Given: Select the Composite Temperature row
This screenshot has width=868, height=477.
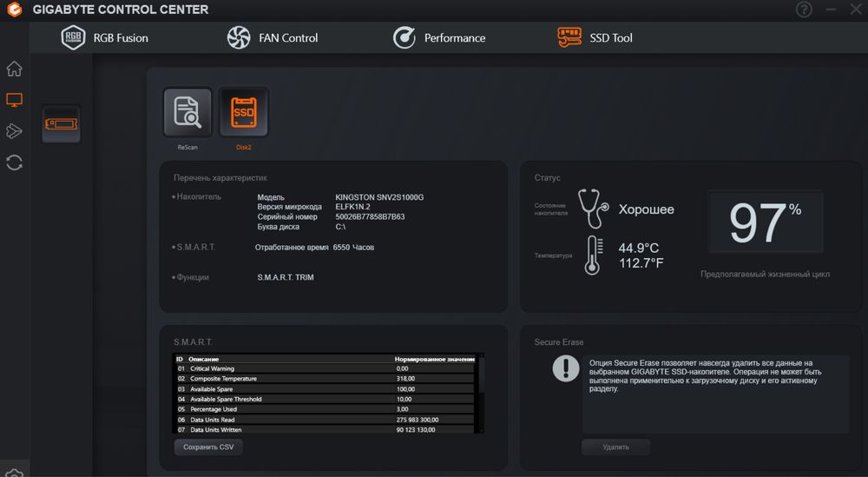Looking at the screenshot, I should point(325,379).
